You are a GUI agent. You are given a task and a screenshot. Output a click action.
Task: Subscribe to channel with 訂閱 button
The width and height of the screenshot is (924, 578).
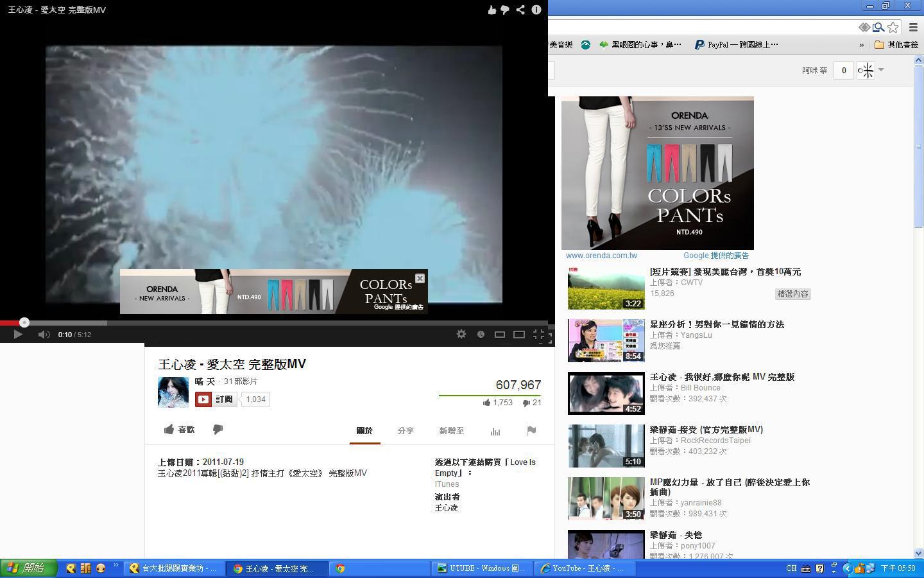(x=215, y=399)
